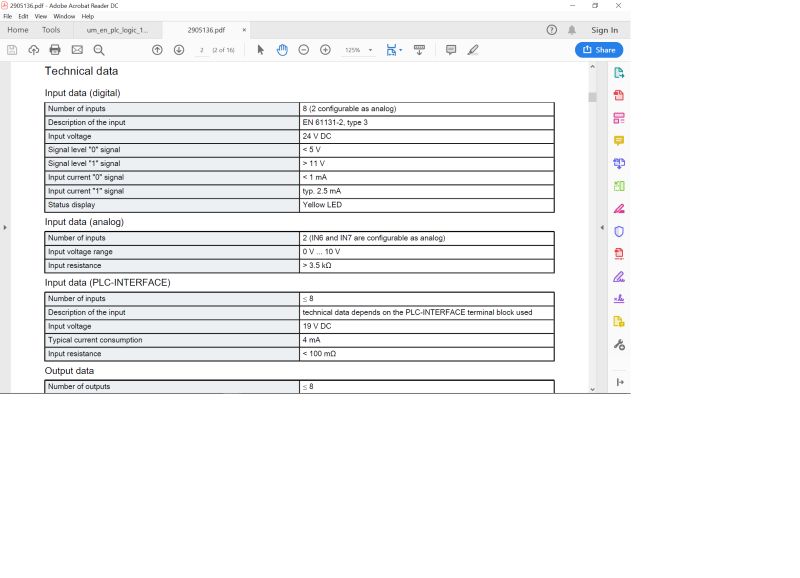Send file by email envelope icon
Viewport: 800px width, 578px height.
point(77,50)
